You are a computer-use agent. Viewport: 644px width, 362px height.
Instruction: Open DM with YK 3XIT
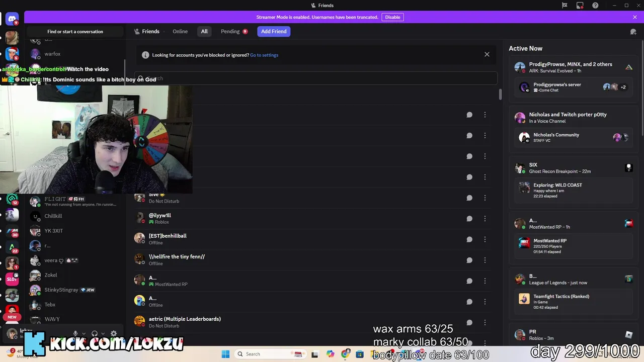click(x=75, y=231)
